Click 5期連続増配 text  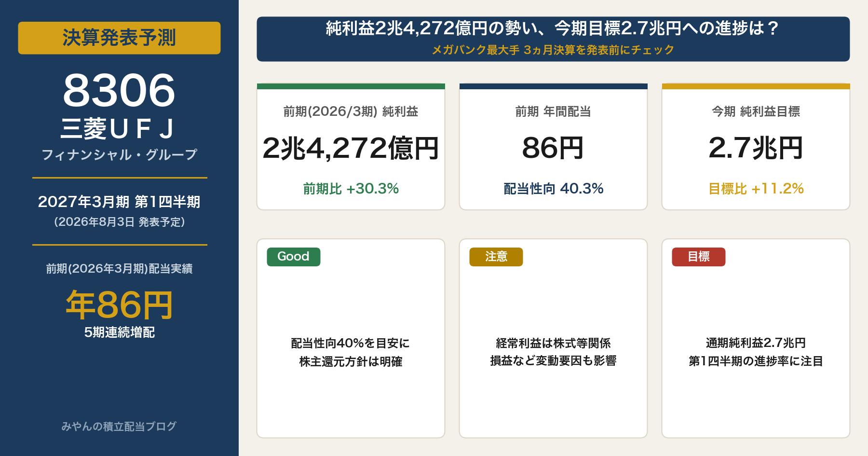(119, 332)
